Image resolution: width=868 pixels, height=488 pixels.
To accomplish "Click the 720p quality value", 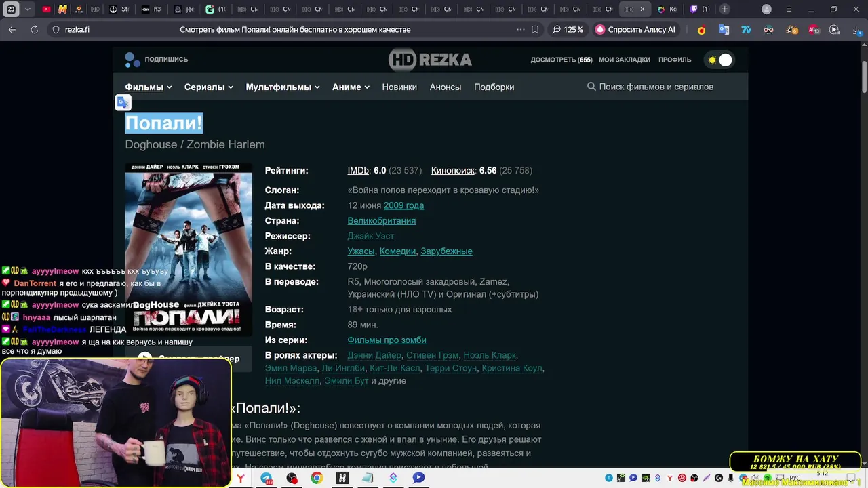I will point(357,266).
